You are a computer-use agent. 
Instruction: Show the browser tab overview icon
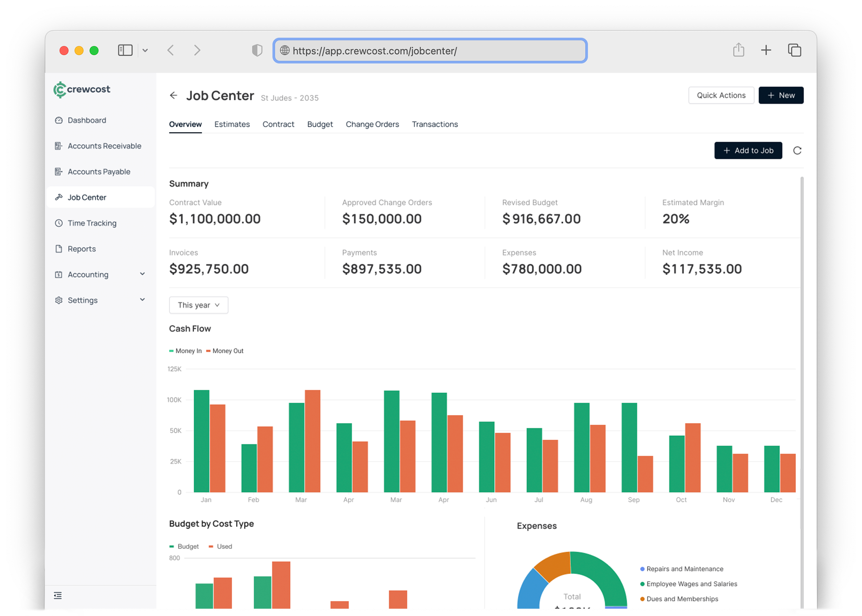[x=794, y=51]
